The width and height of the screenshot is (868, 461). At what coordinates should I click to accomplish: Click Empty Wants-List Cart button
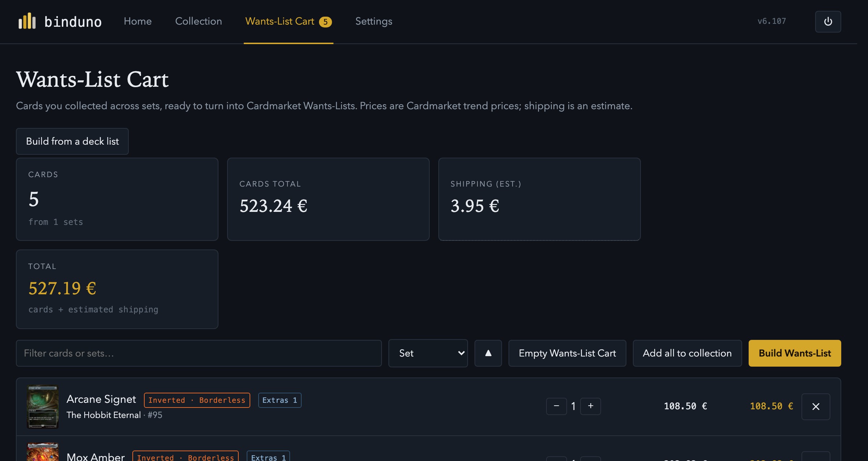tap(567, 353)
